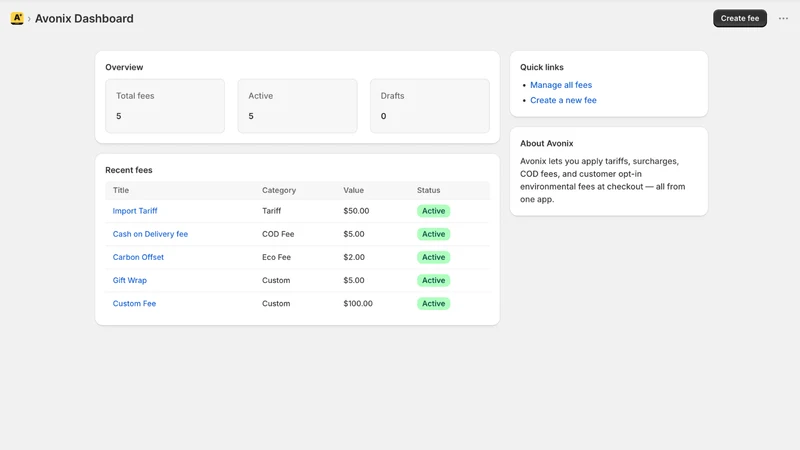This screenshot has width=800, height=450.
Task: Open the Cash on Delivery fee
Action: point(150,234)
